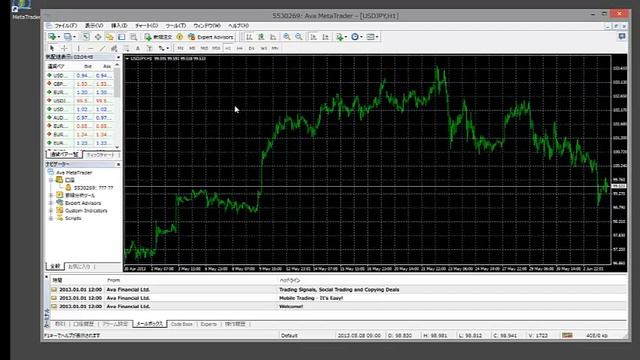640x360 pixels.
Task: Switch to Navigator Favorites tab
Action: pyautogui.click(x=79, y=267)
